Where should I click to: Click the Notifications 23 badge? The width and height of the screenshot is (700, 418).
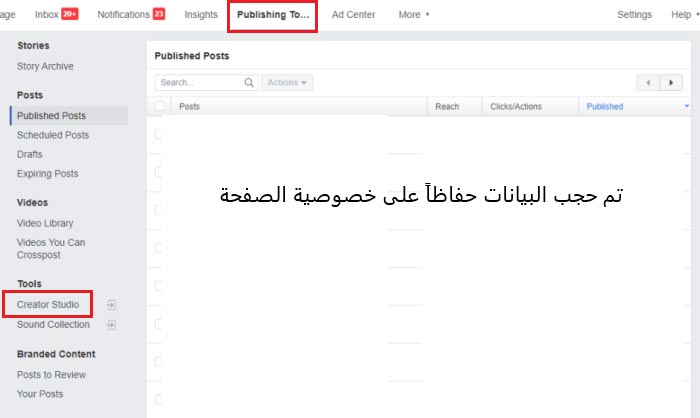coord(159,14)
